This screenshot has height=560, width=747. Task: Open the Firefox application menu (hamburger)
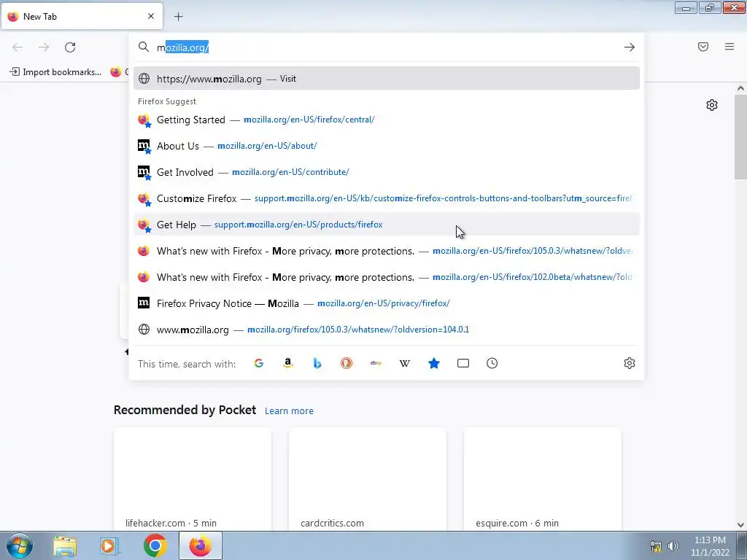(x=729, y=47)
